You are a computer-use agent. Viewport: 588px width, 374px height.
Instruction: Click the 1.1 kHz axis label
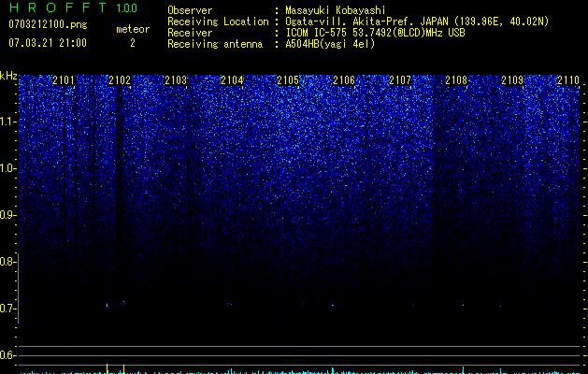point(7,122)
